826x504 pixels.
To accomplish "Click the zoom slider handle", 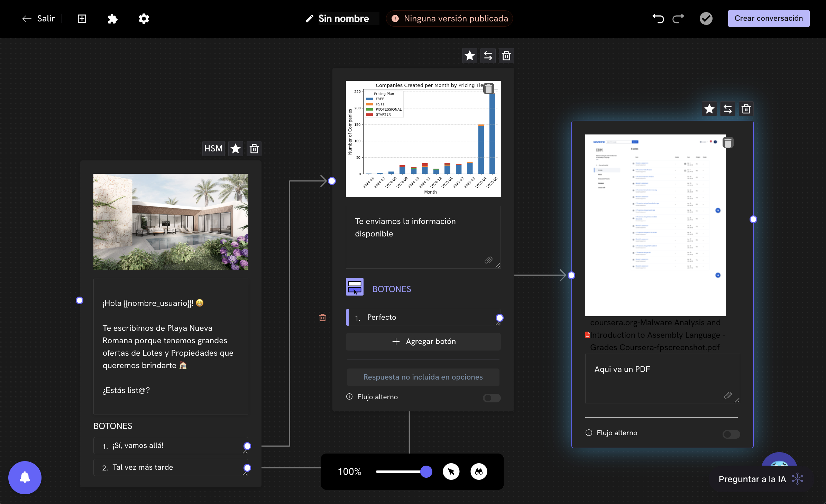I will (x=426, y=472).
